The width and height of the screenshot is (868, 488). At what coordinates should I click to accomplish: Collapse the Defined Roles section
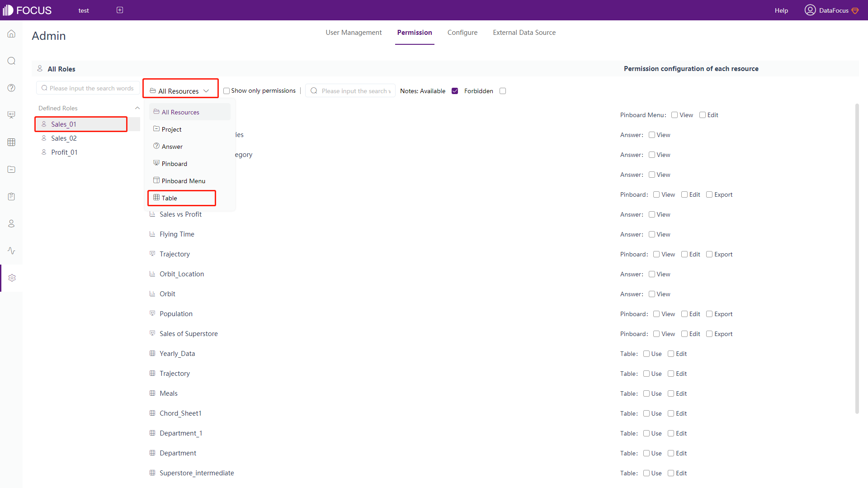137,108
